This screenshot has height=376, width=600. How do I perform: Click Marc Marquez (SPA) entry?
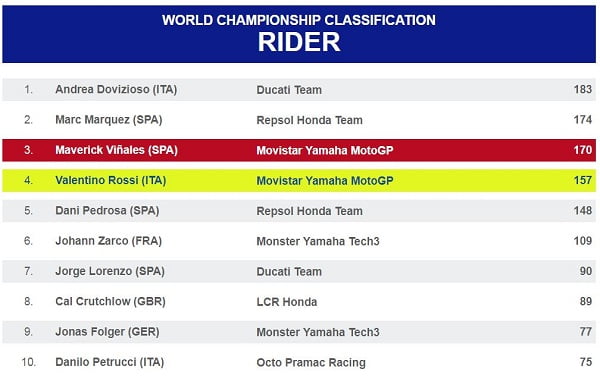tap(109, 120)
